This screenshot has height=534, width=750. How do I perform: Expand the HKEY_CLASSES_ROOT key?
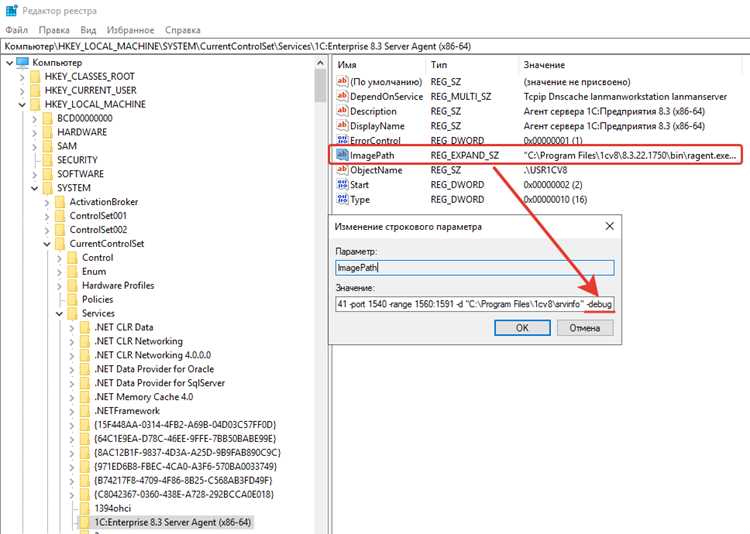coord(22,77)
